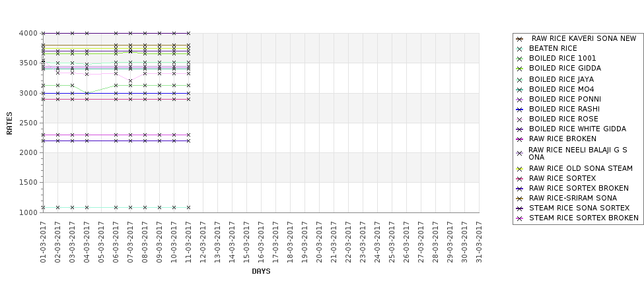Click the 25-03-2017 date label
This screenshot has height=283, width=644.
[x=392, y=242]
